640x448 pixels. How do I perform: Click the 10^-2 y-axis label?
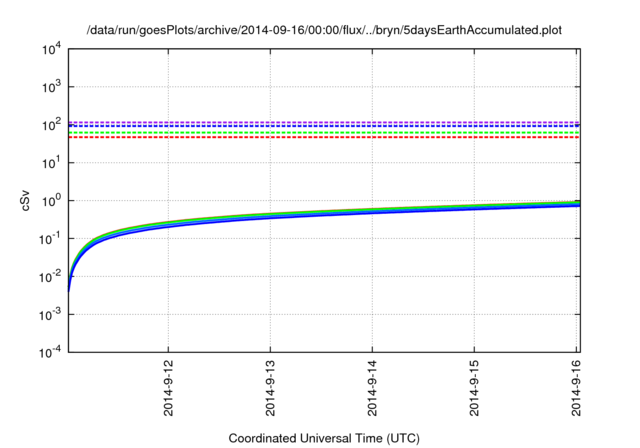click(x=50, y=277)
